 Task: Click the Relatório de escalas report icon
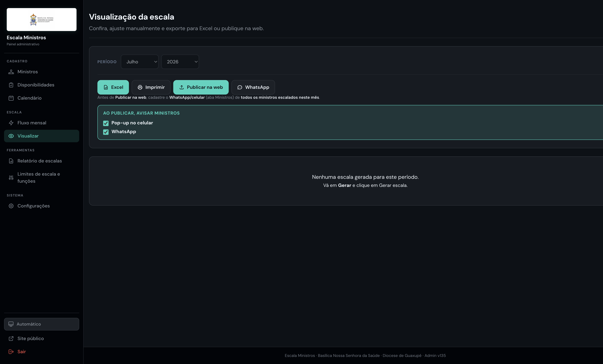pos(11,161)
